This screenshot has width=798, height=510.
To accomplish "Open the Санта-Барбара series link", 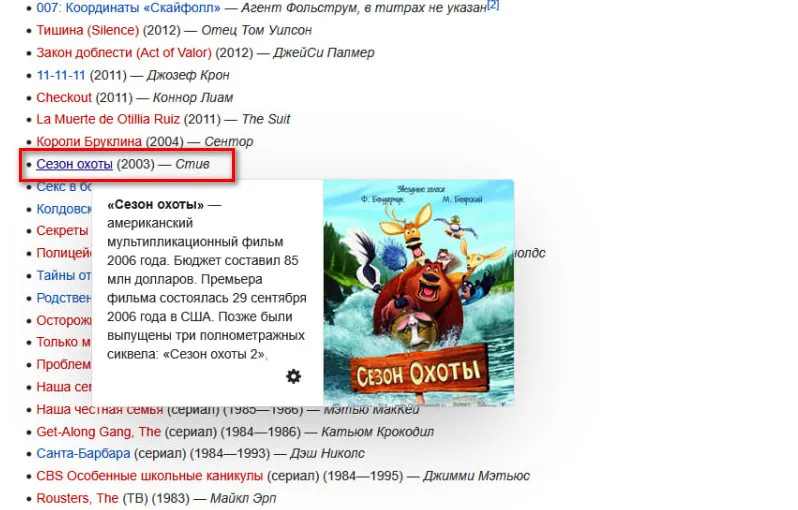I will [83, 454].
